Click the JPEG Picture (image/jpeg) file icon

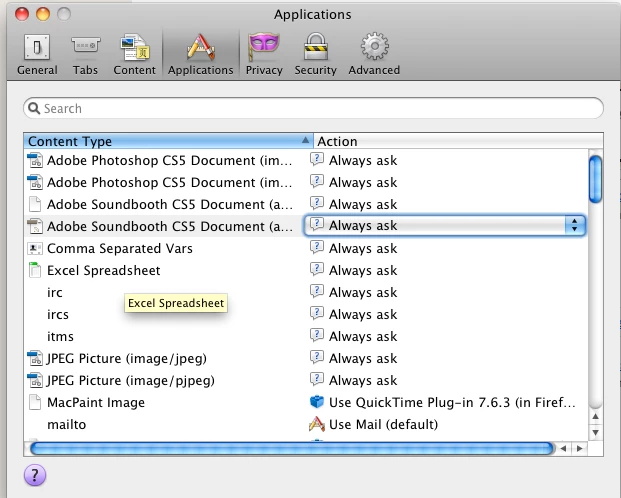35,358
